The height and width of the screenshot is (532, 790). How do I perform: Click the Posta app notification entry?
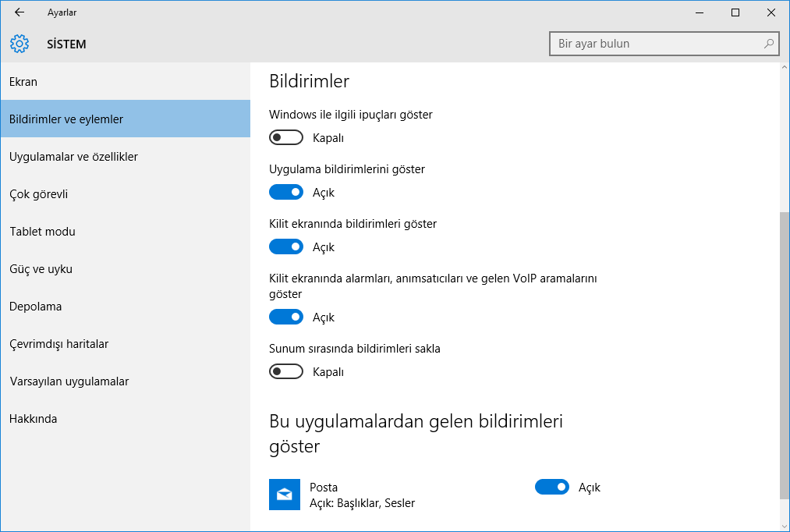362,495
